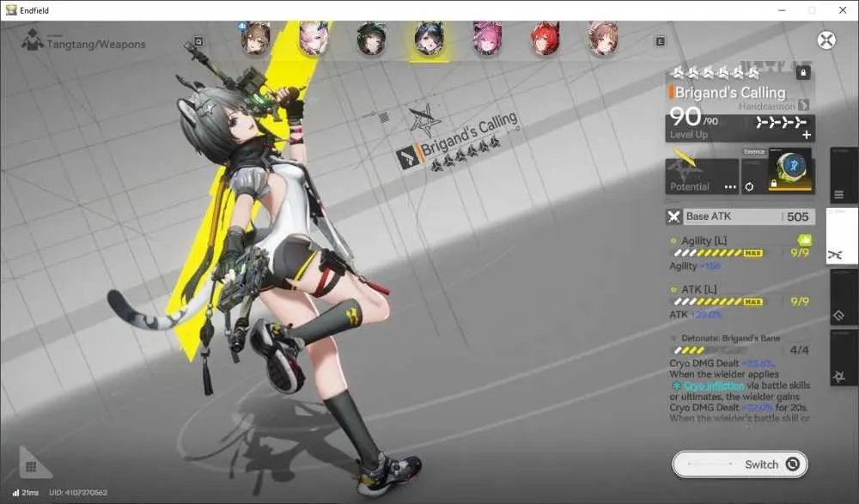Image resolution: width=859 pixels, height=504 pixels.
Task: Open Potential more options ellipsis
Action: [x=730, y=187]
